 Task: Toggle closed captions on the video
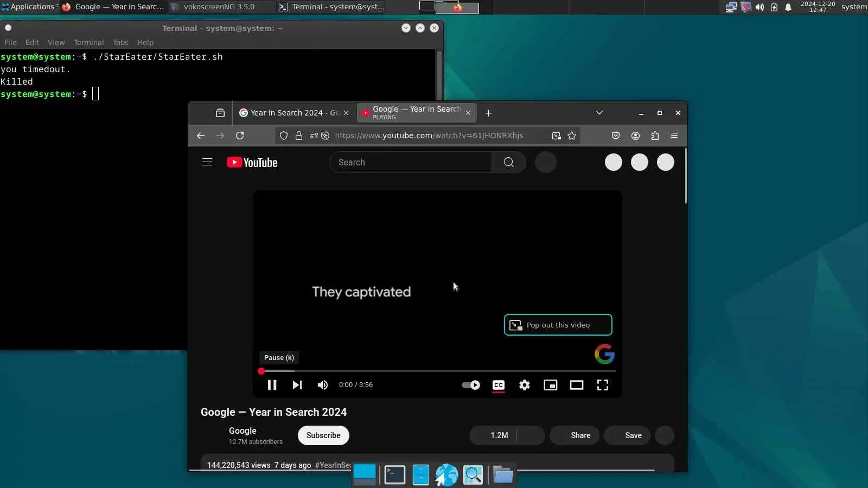click(499, 385)
